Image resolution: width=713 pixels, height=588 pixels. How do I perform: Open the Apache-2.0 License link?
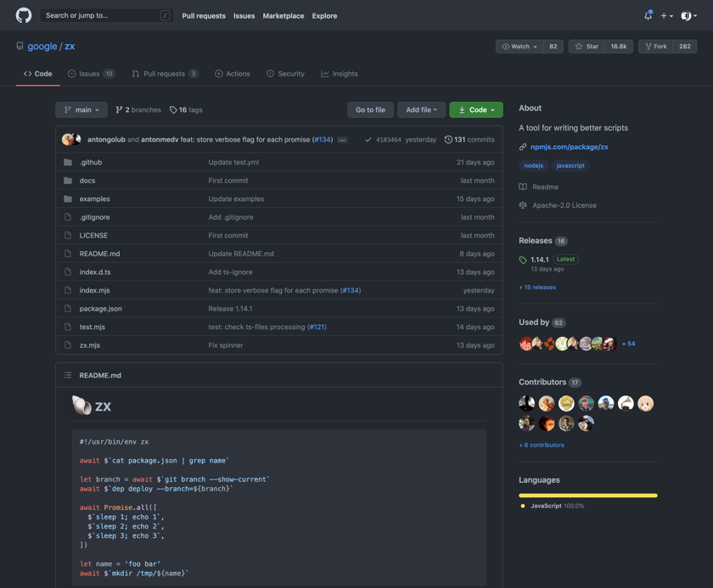pyautogui.click(x=558, y=205)
